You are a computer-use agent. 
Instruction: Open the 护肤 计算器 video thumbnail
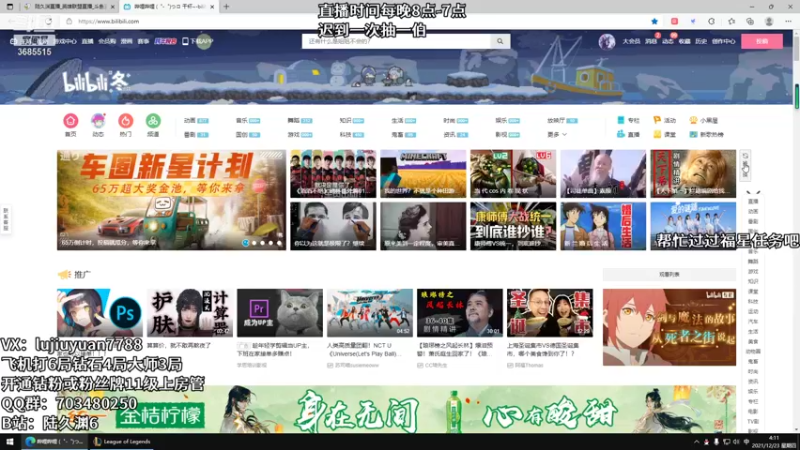190,313
